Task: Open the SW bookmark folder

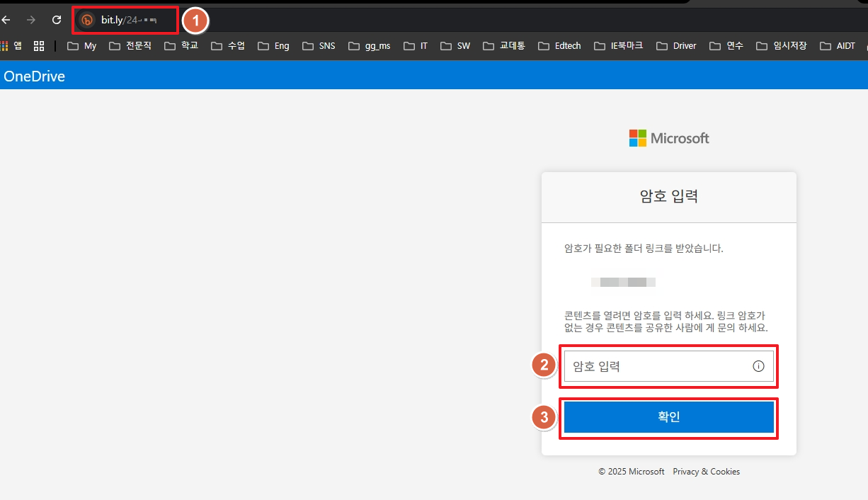Action: [x=455, y=45]
